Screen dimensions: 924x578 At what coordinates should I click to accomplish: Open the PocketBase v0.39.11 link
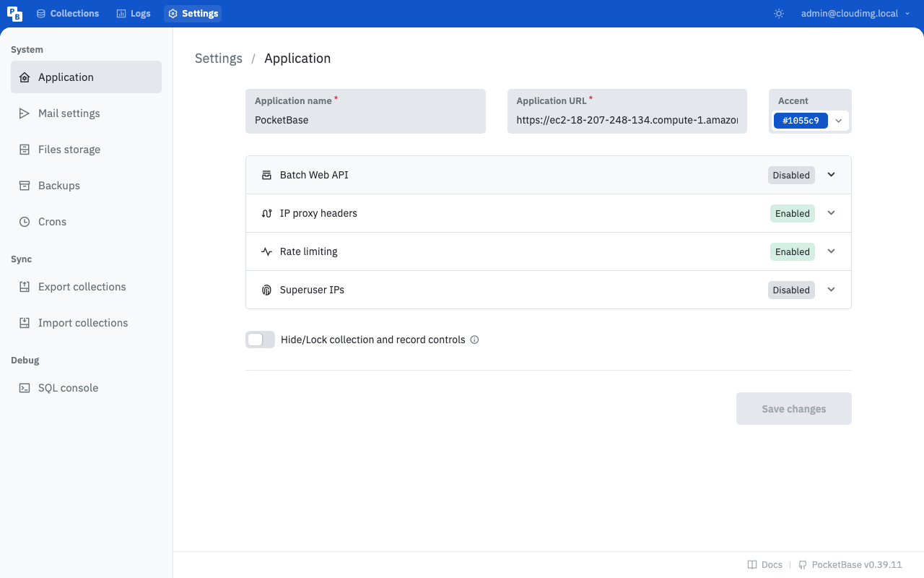850,565
